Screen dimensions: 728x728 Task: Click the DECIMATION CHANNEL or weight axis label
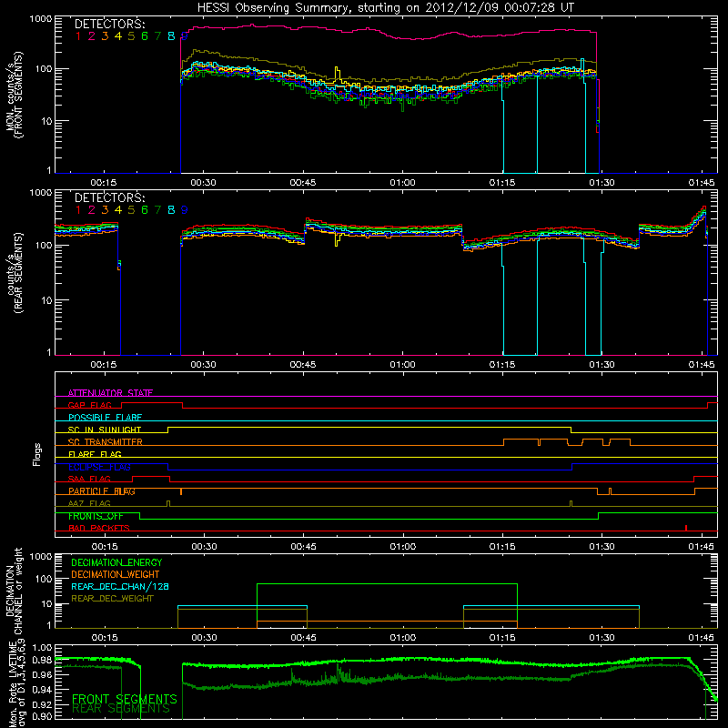pos(14,591)
